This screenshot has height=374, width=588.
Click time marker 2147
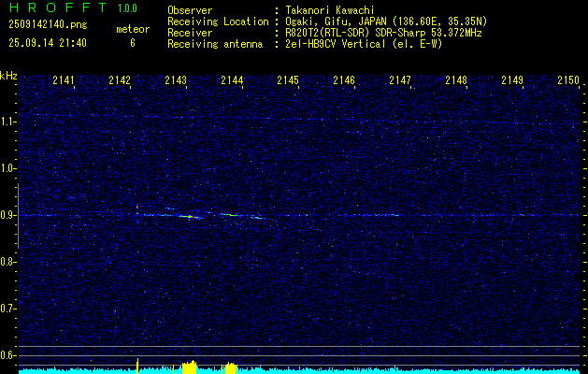(400, 79)
